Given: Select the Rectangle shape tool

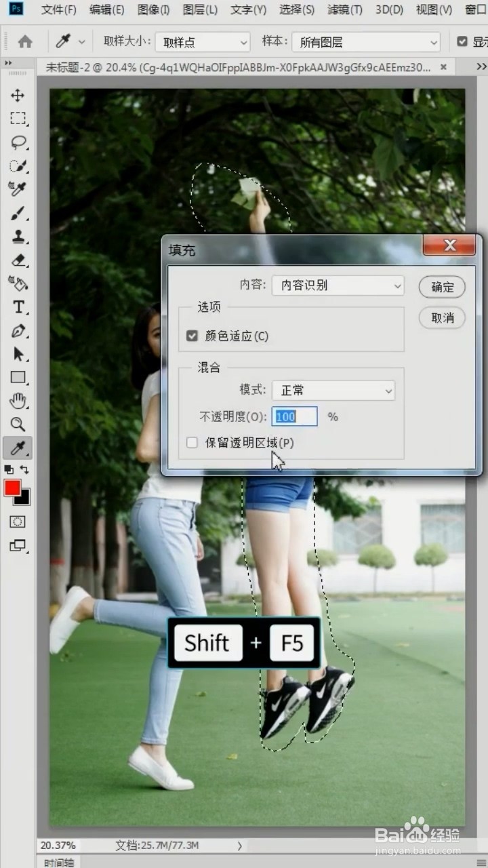Looking at the screenshot, I should point(18,378).
